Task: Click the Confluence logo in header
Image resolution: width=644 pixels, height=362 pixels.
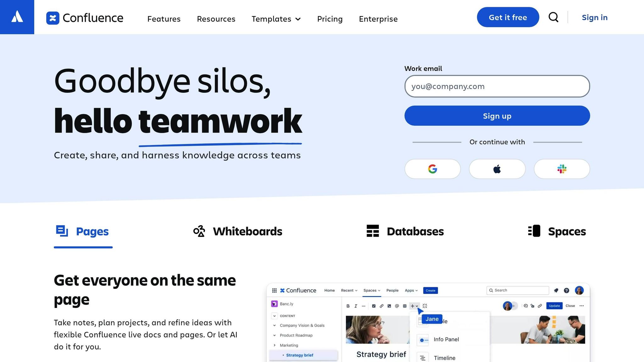Action: click(85, 18)
